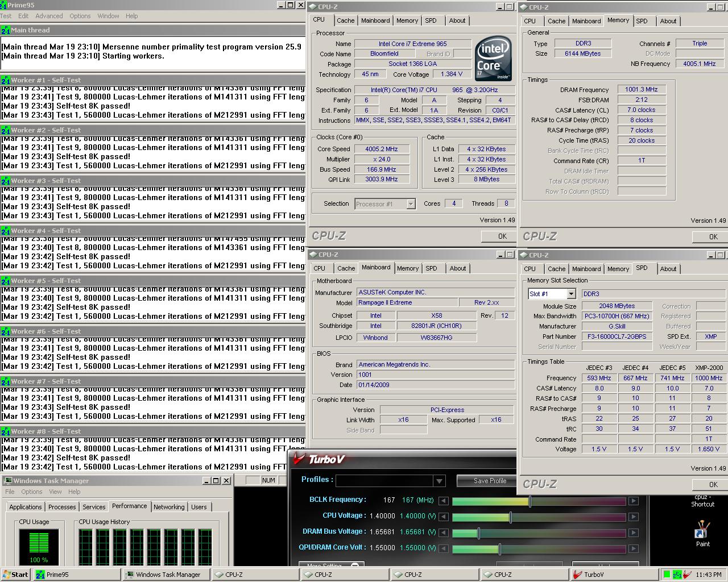Open the TurboV Profiles dropdown arrow
Image resolution: width=728 pixels, height=582 pixels.
click(439, 481)
